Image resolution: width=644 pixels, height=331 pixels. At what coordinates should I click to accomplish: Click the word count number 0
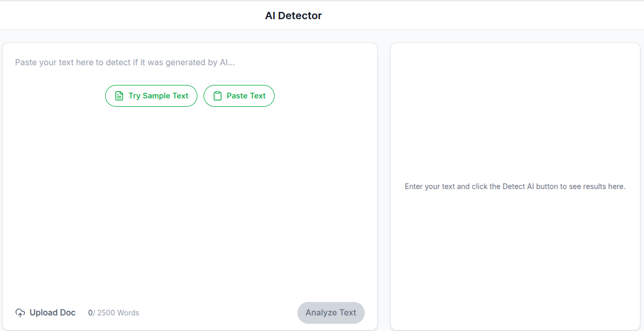point(90,313)
